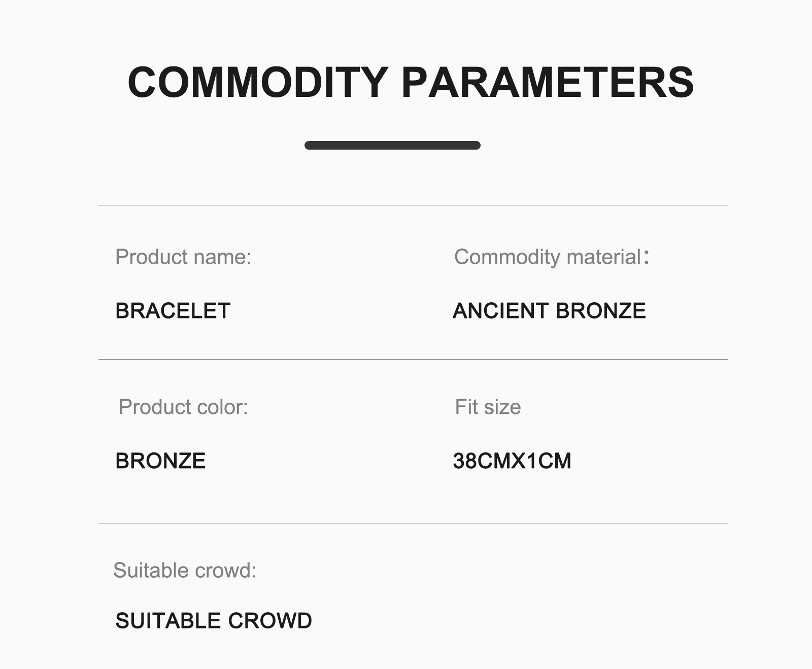This screenshot has height=669, width=812.
Task: Click BRONZE in the 'ANCIENT BRONZE' value
Action: (x=601, y=311)
